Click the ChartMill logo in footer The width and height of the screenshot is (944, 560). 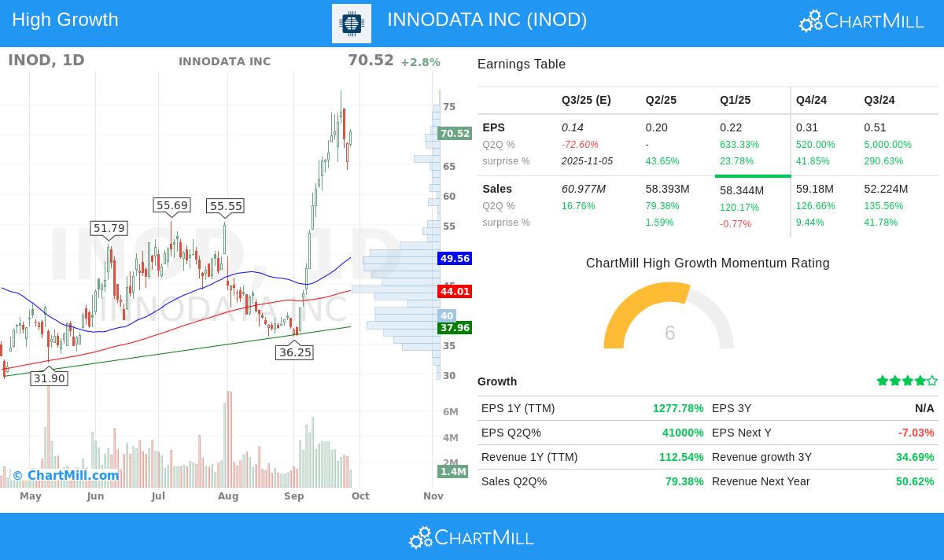click(x=471, y=537)
